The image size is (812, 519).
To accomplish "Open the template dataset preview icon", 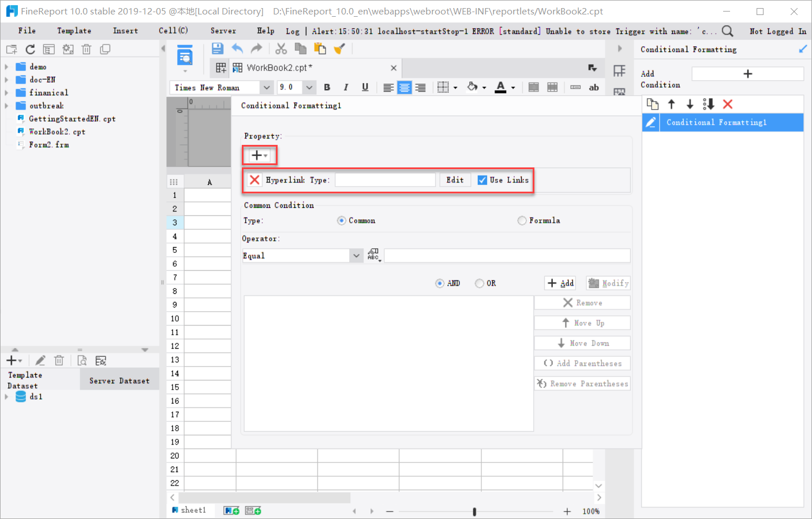I will 82,360.
